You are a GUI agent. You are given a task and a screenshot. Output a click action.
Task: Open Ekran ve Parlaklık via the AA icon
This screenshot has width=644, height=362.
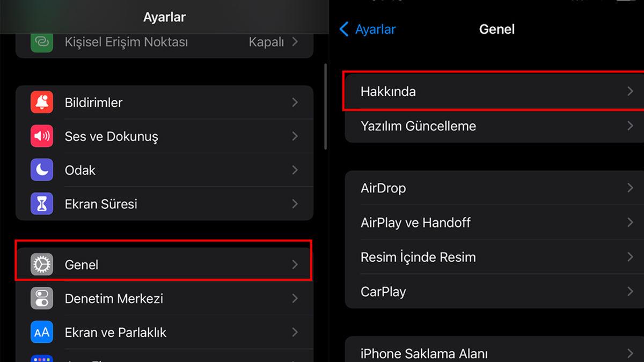(41, 332)
